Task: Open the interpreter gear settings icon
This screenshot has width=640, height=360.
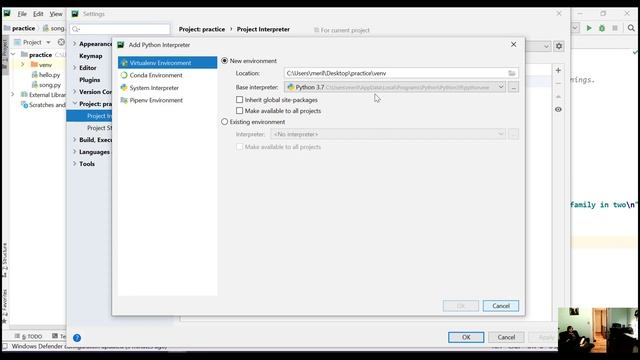Action: pyautogui.click(x=559, y=47)
